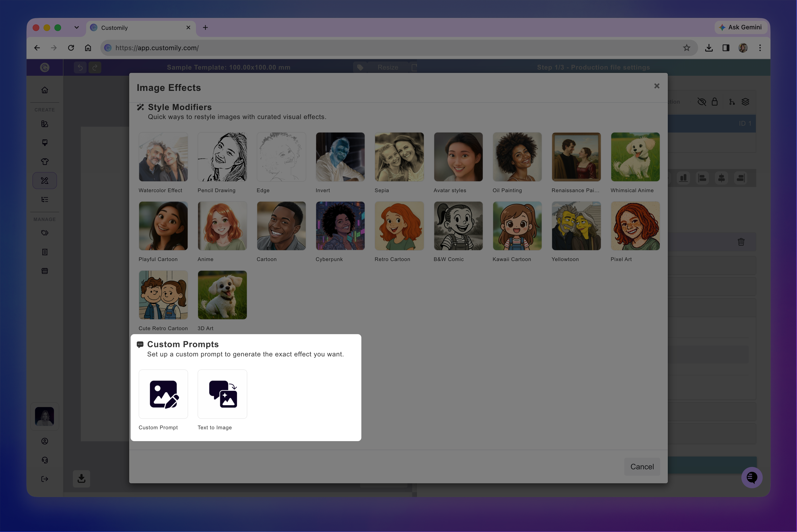Toggle the layer lock icon

tap(715, 102)
